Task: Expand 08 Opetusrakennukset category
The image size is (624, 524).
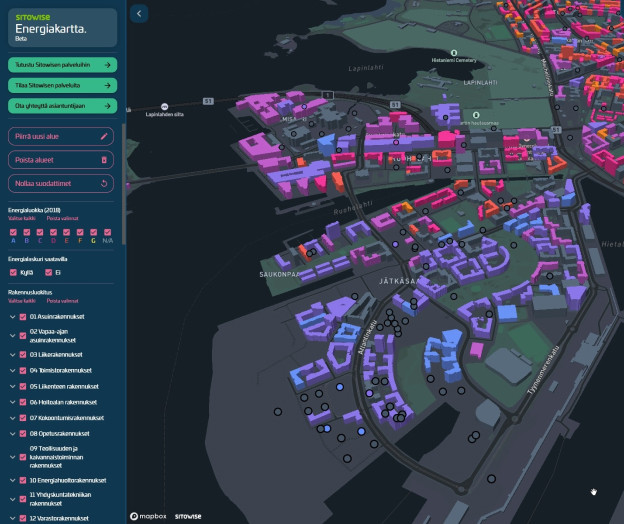Action: [12, 434]
